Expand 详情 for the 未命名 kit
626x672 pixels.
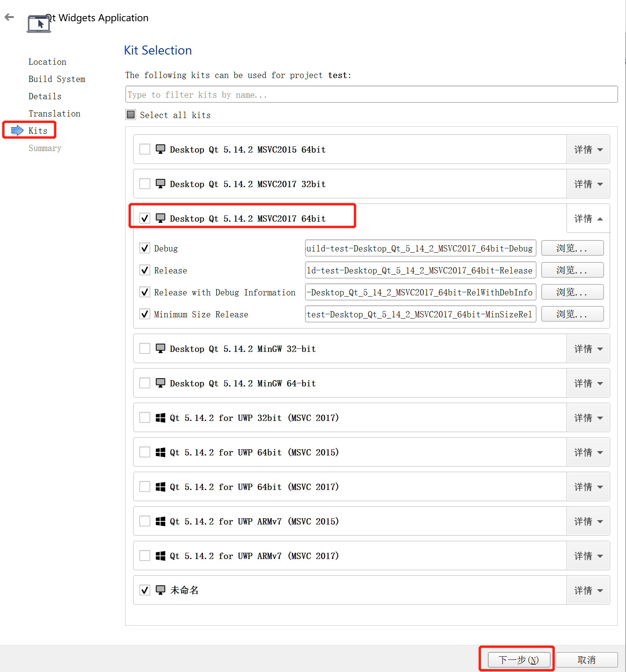tap(588, 590)
